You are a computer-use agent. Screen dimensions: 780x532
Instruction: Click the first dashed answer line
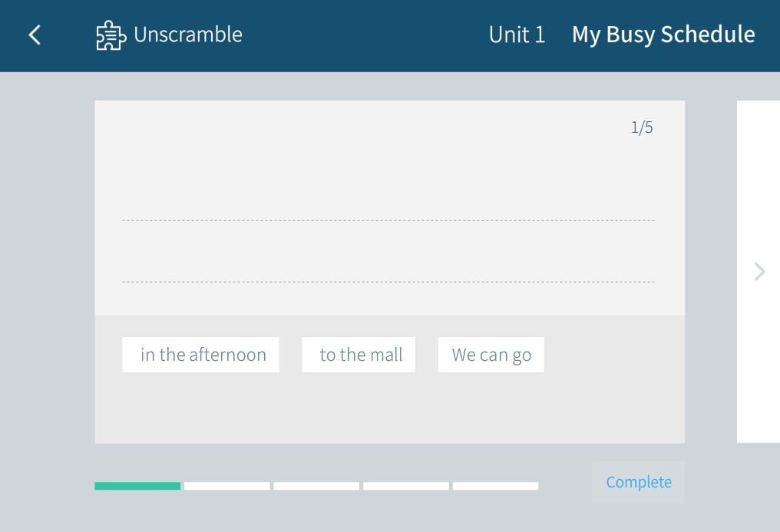click(388, 220)
